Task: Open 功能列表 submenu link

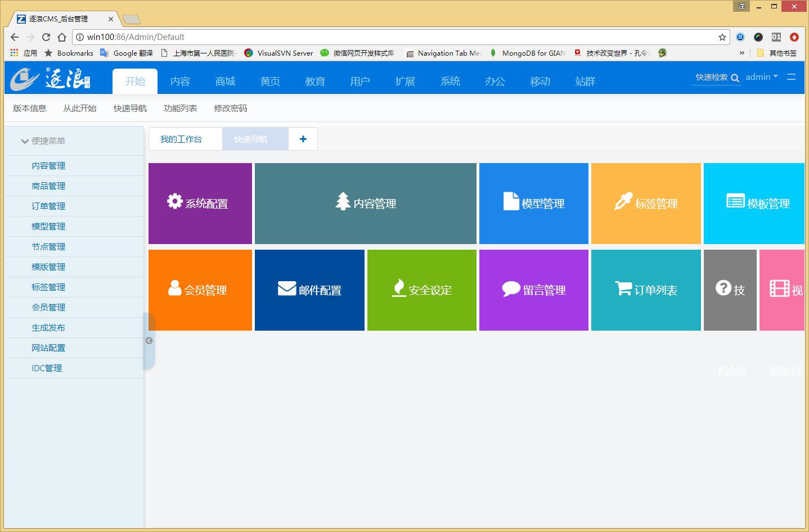Action: pyautogui.click(x=180, y=109)
